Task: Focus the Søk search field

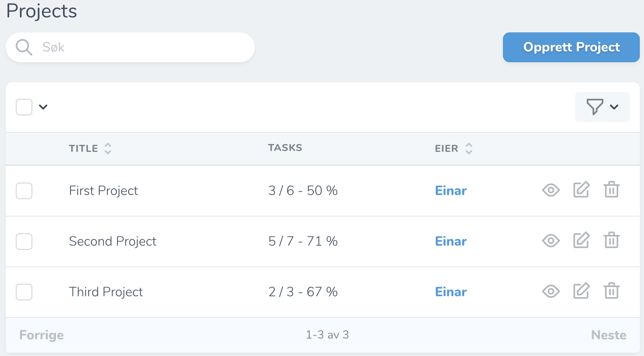Action: coord(141,47)
